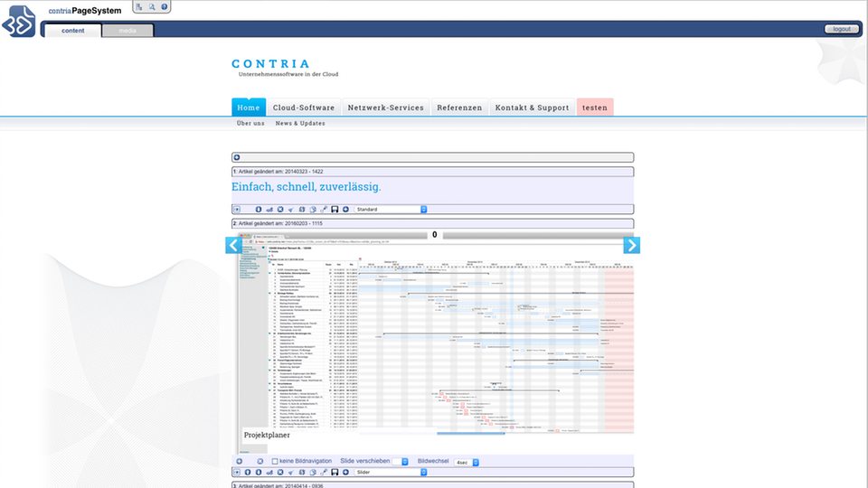Switch to the content tab
The image size is (868, 488).
click(73, 31)
